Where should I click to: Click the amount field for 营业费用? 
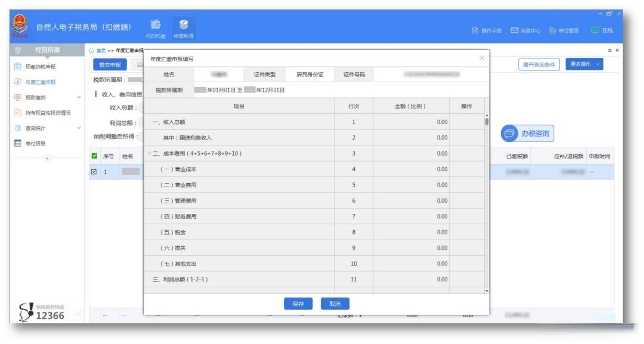pyautogui.click(x=411, y=185)
